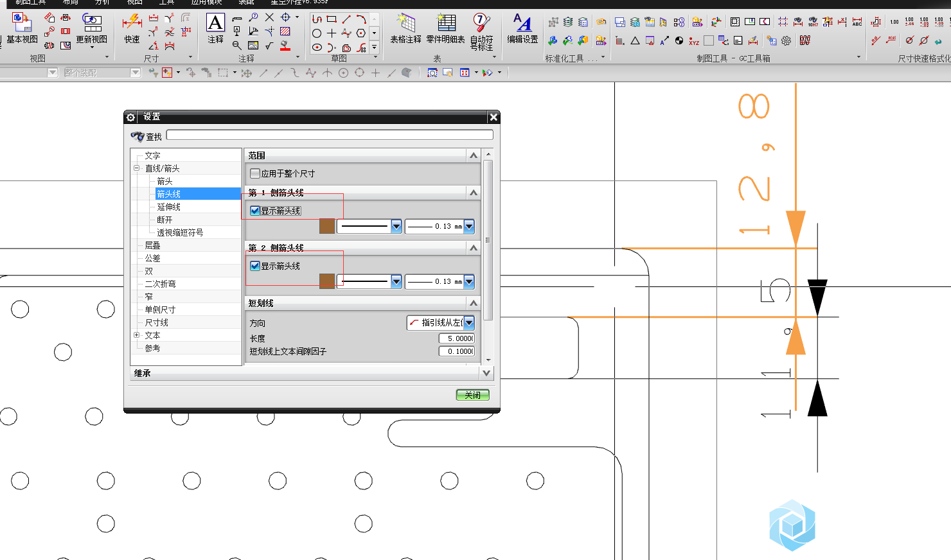
Task: Open first-side line font dropdown
Action: click(x=396, y=226)
